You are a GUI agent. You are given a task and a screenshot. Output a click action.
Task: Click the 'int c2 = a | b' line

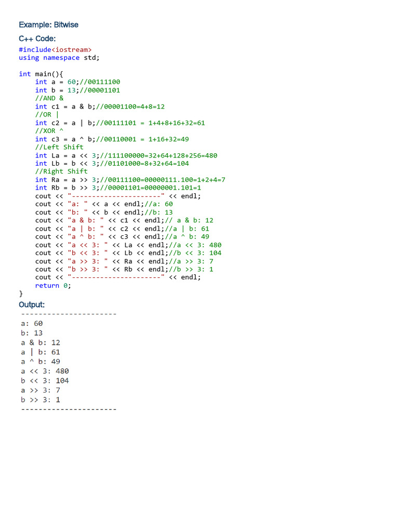click(120, 123)
